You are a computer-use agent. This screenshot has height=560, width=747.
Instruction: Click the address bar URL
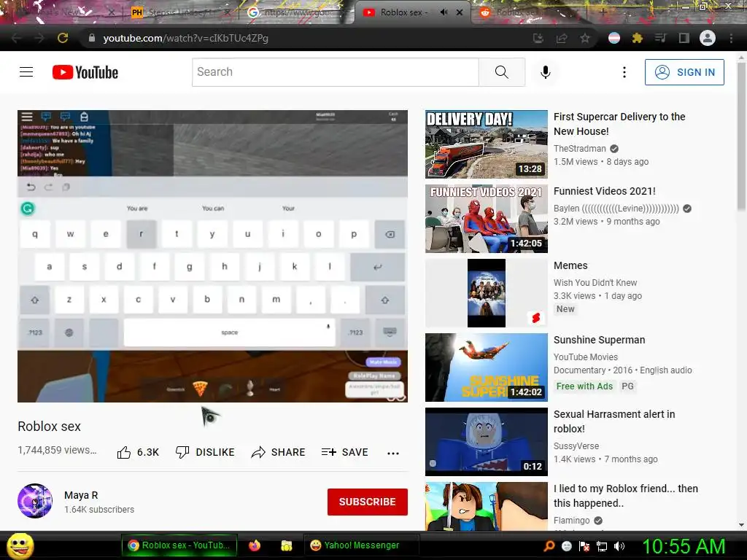(x=186, y=38)
